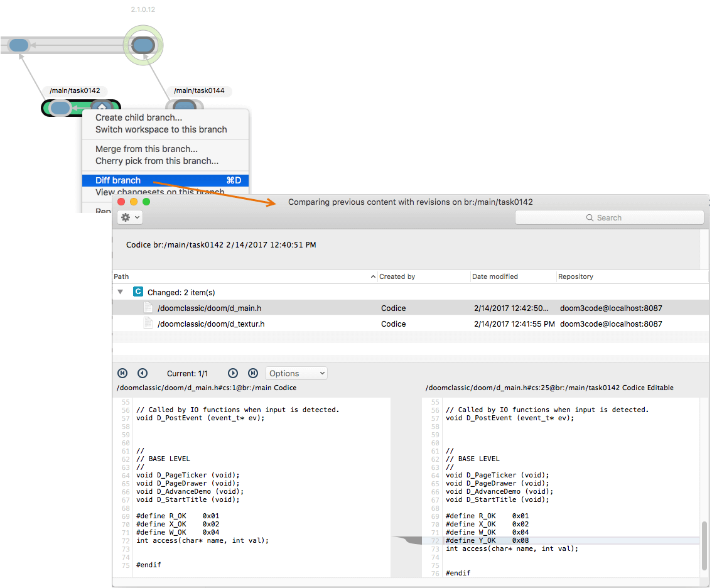Viewport: 712px width, 588px height.
Task: Sort by the Path column header
Action: click(245, 276)
